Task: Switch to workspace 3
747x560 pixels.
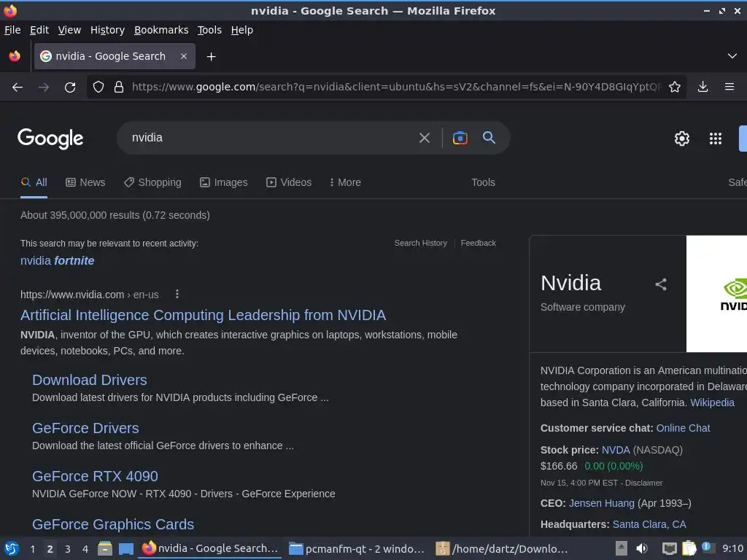Action: (68, 549)
